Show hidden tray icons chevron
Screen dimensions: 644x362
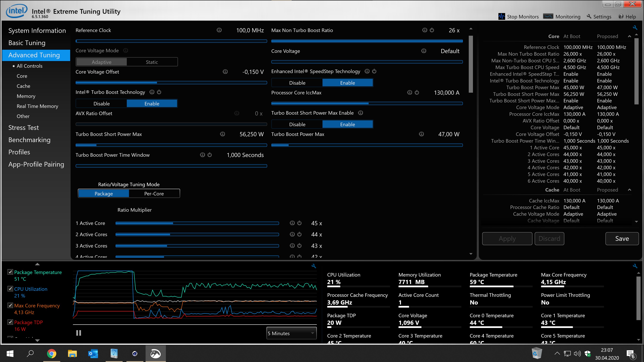coord(557,353)
